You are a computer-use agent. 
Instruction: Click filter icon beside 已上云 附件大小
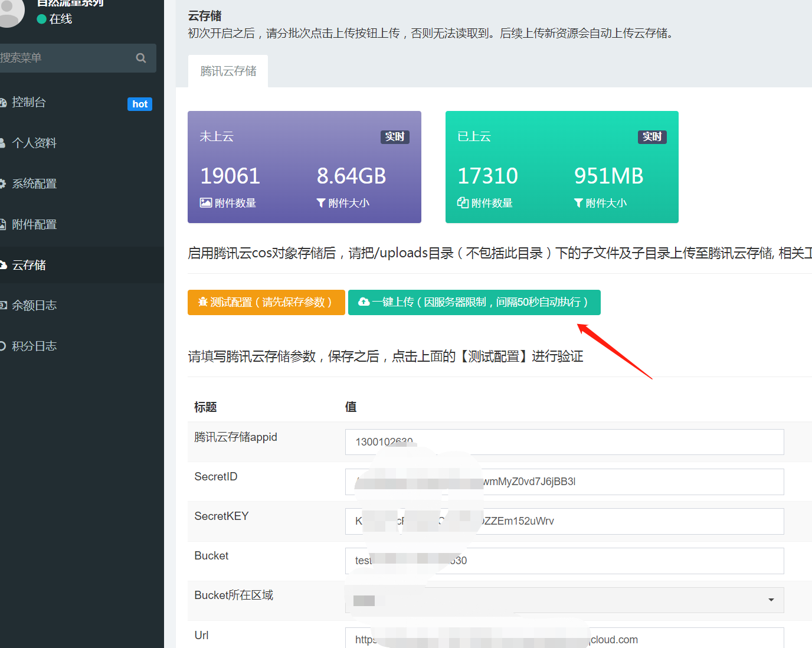click(578, 203)
